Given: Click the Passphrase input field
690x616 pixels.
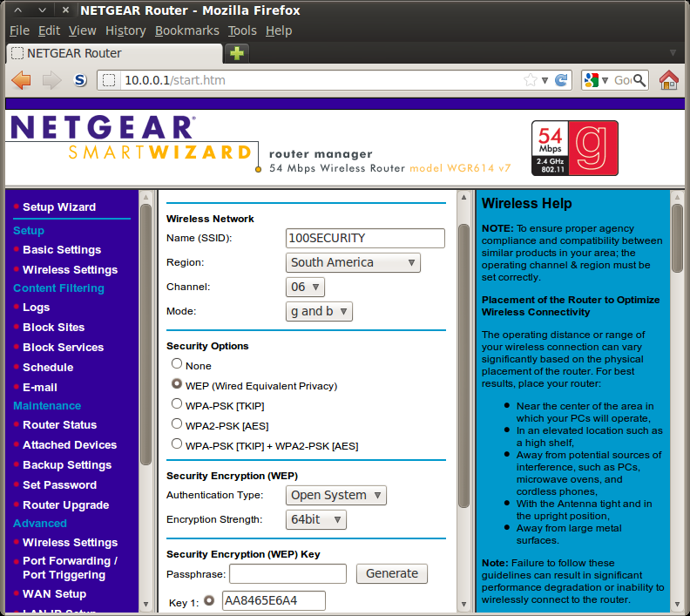Looking at the screenshot, I should tap(287, 574).
